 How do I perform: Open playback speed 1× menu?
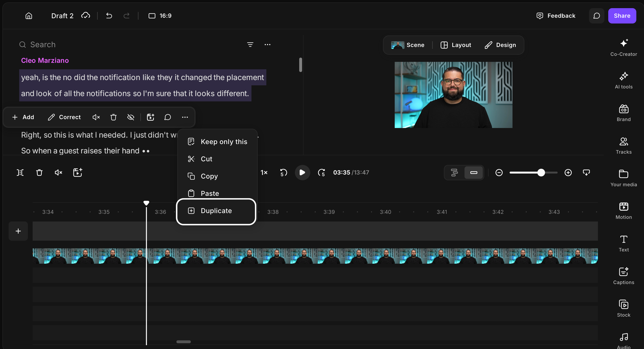point(264,172)
